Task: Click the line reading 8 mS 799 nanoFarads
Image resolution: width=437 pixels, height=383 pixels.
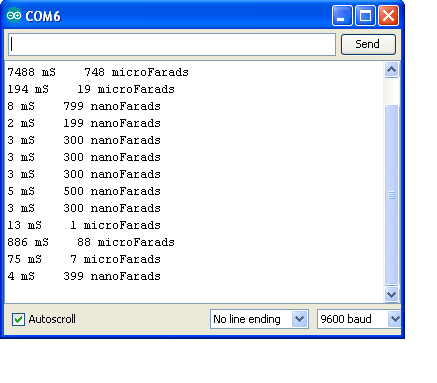Action: [84, 106]
